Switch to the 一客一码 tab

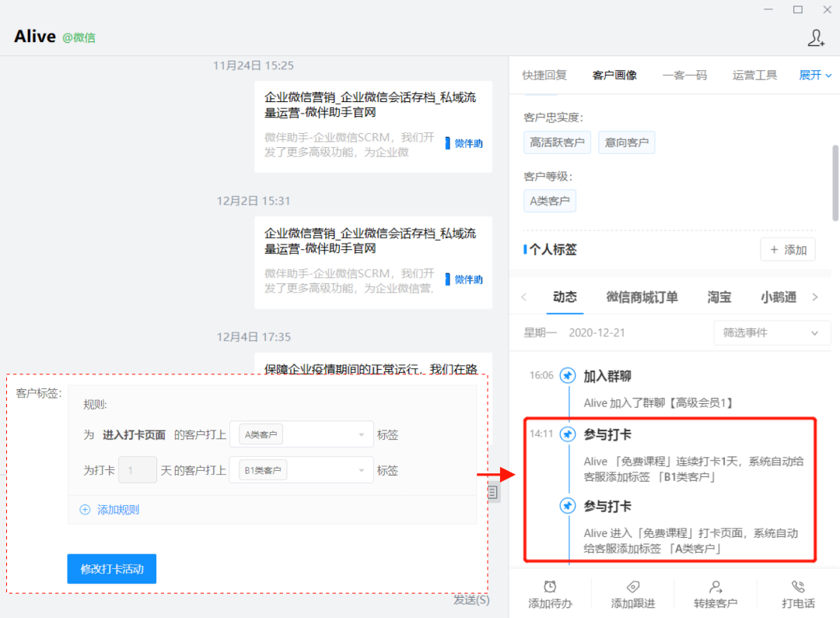(x=685, y=75)
